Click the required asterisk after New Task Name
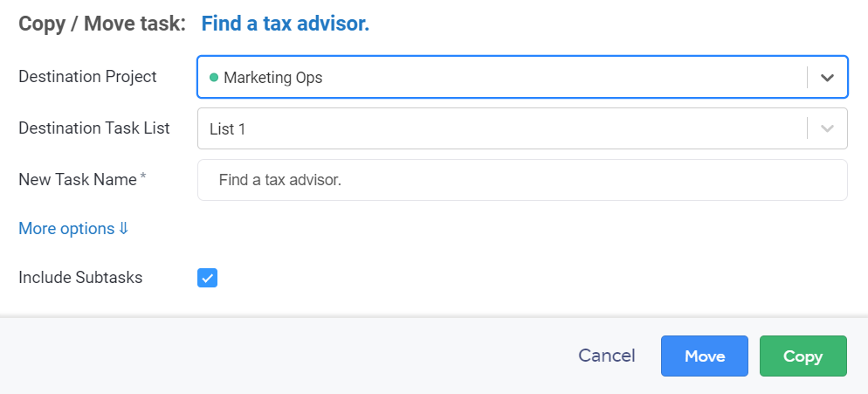 coord(143,179)
